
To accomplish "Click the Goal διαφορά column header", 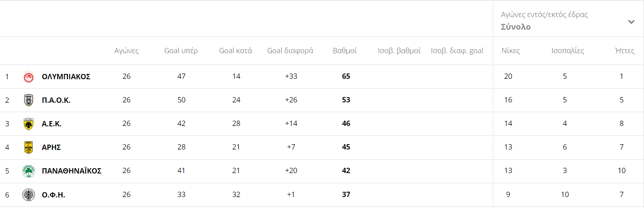I will (290, 51).
